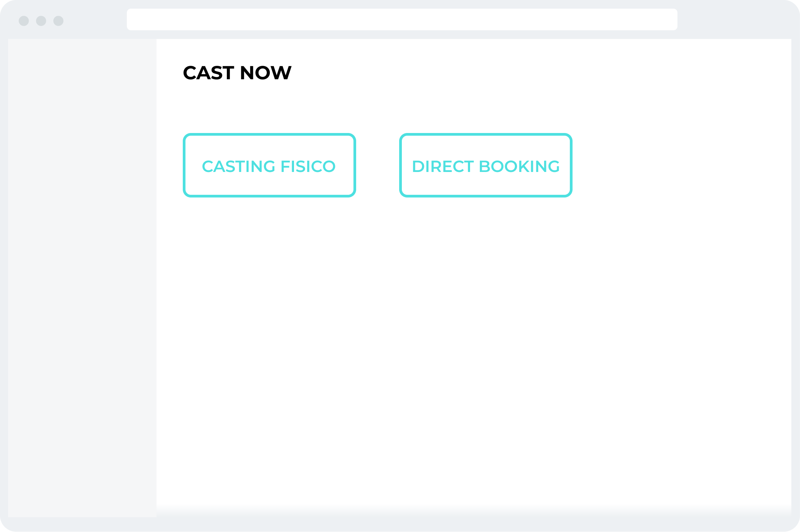Open the CASTING FISICO option

click(x=269, y=165)
